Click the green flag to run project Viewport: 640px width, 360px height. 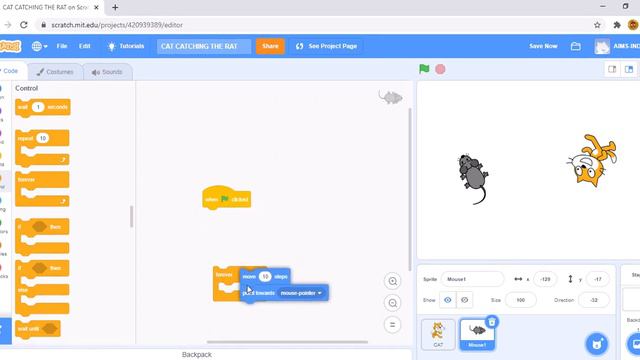(x=424, y=69)
